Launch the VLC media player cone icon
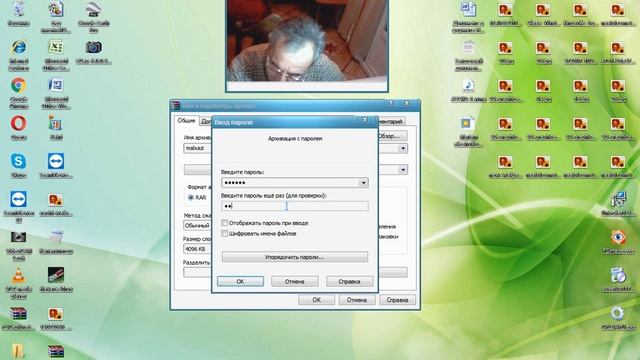This screenshot has width=640, height=360. point(18,276)
